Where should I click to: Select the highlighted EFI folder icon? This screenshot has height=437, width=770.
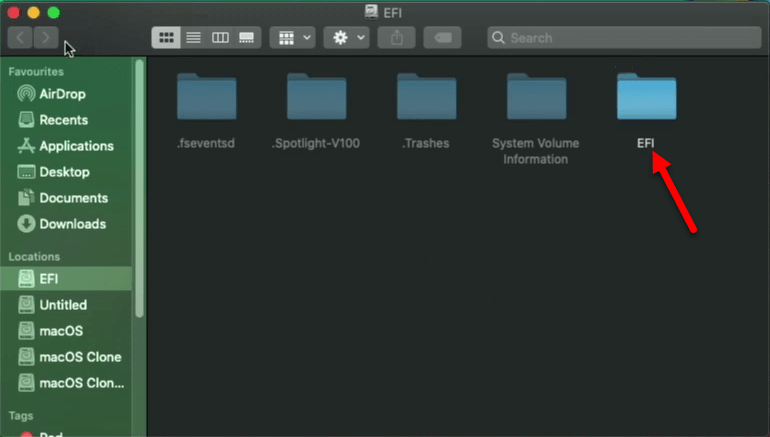pyautogui.click(x=647, y=97)
